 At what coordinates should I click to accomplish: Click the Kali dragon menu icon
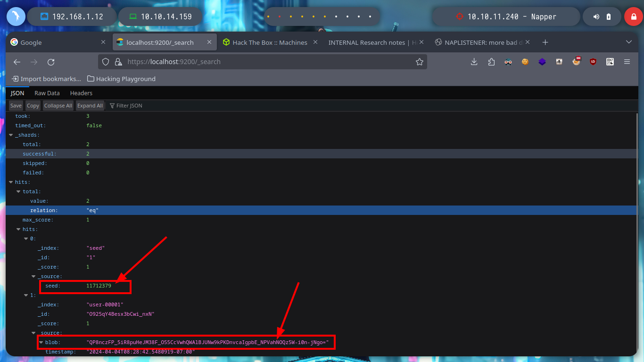[x=16, y=16]
